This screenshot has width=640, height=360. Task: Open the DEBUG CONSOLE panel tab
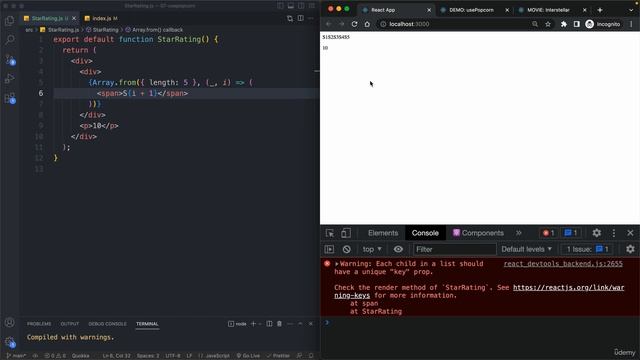pyautogui.click(x=107, y=324)
